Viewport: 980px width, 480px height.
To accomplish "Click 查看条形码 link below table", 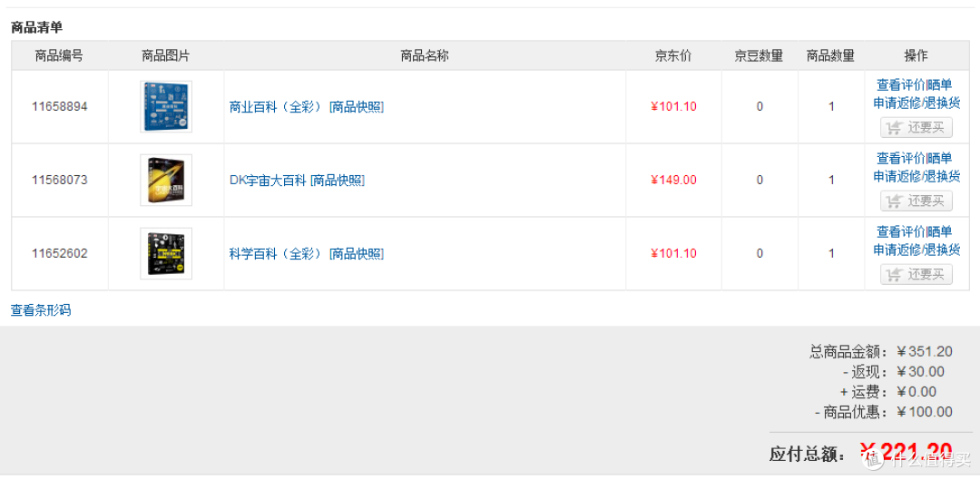I will coord(41,310).
